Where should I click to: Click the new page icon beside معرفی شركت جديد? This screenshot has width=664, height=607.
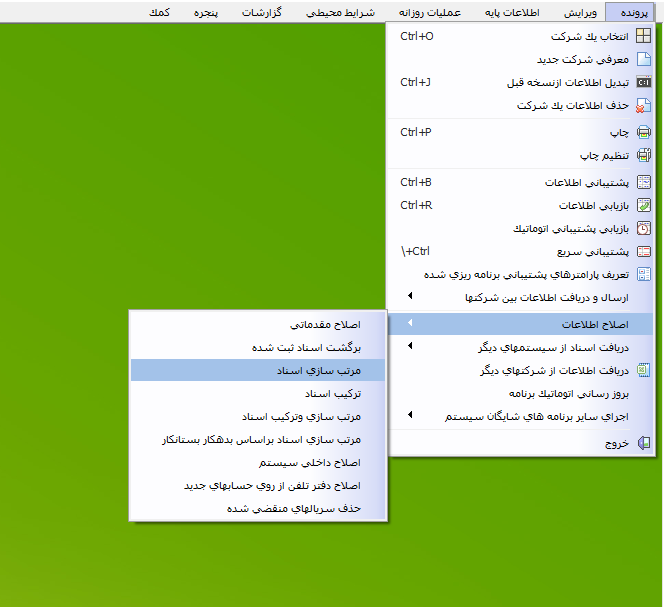(644, 59)
